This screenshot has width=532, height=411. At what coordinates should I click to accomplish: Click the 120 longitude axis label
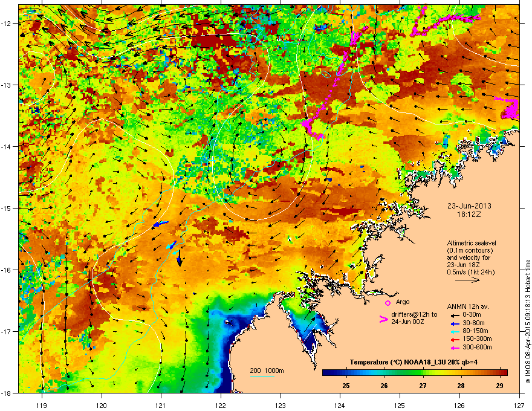tap(102, 405)
